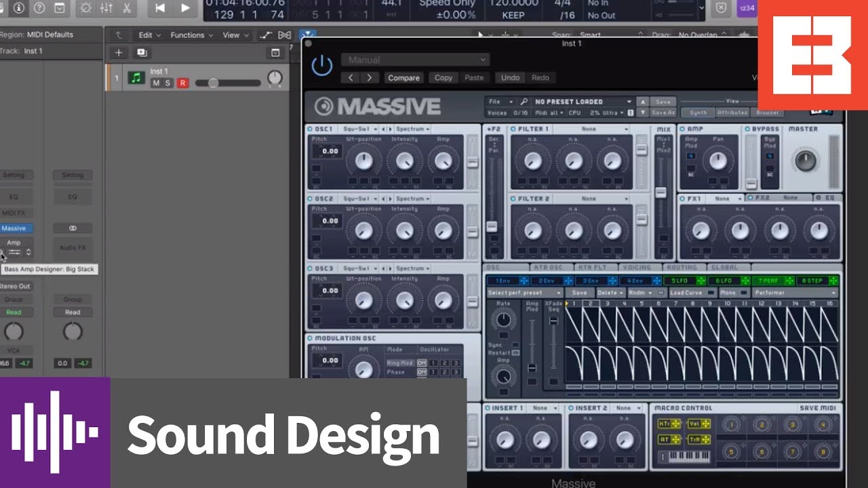This screenshot has width=868, height=488.
Task: Open the Smart Controls dial icon
Action: (85, 8)
